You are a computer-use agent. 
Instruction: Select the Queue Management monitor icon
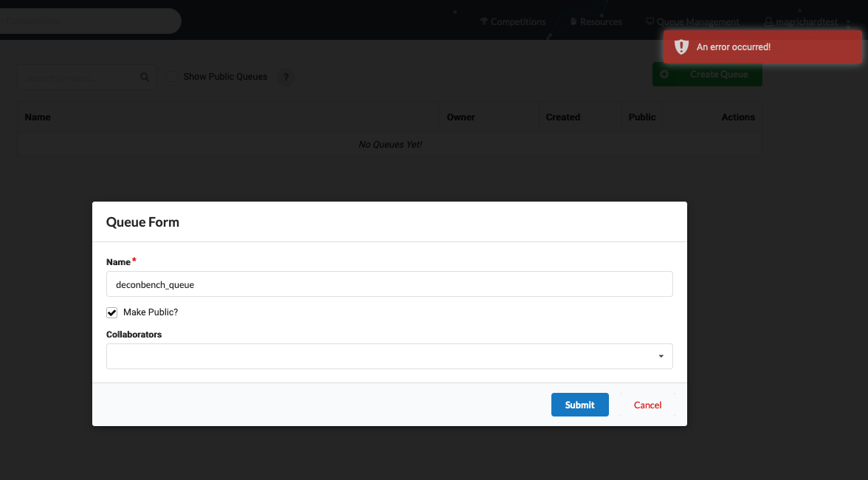650,21
